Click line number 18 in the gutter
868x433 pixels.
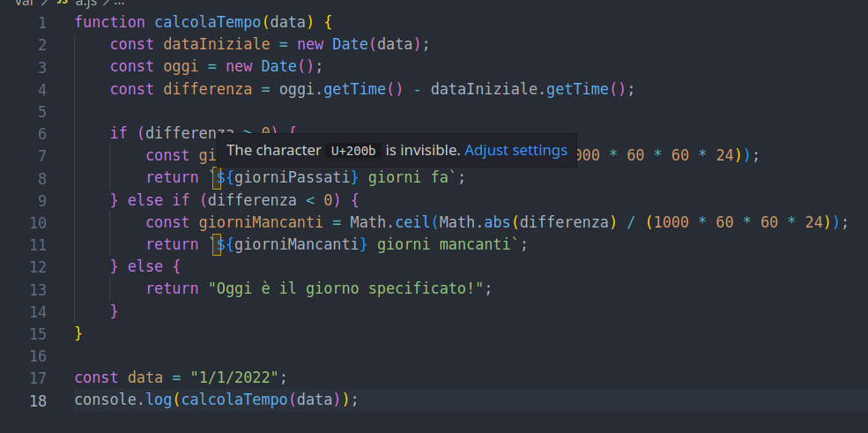[x=38, y=400]
